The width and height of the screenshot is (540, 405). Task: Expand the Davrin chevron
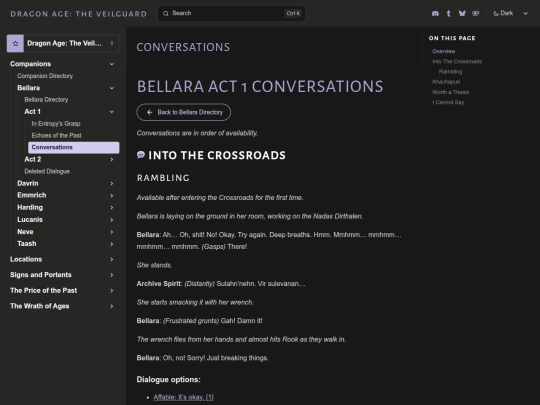point(112,184)
